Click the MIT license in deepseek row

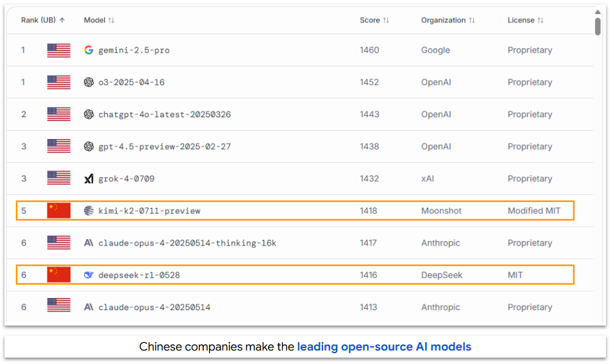515,275
